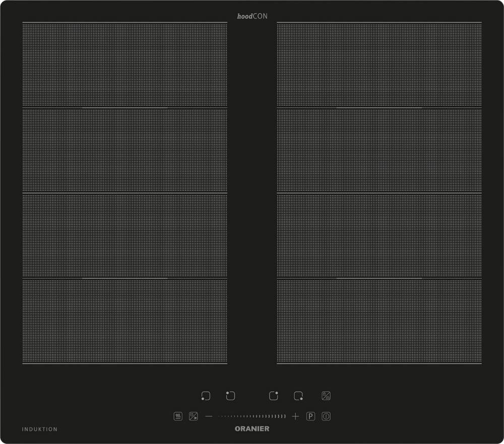504x444 pixels.
Task: Touch the second-from-top right induction zone segment
Action: click(379, 150)
